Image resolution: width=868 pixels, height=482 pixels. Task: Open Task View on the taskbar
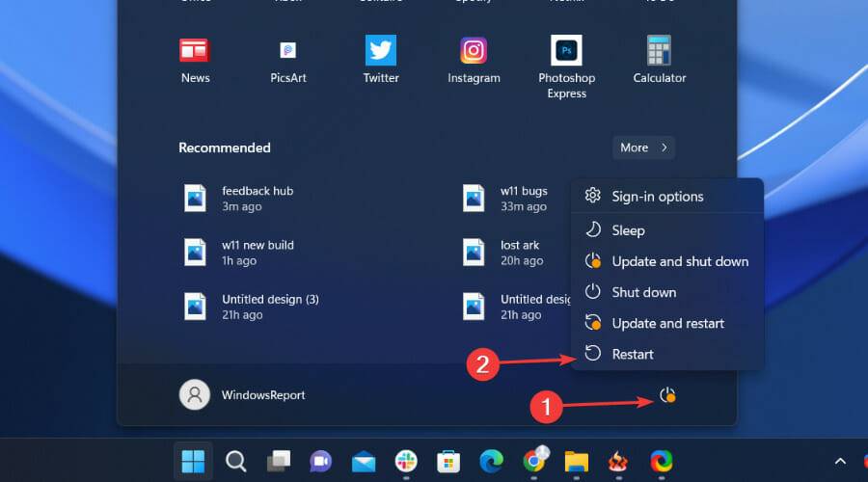click(279, 461)
